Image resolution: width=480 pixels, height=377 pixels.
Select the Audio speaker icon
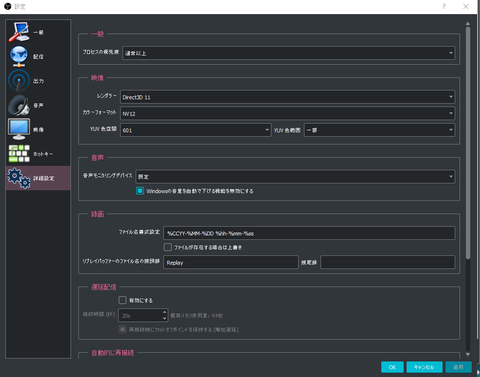(19, 105)
